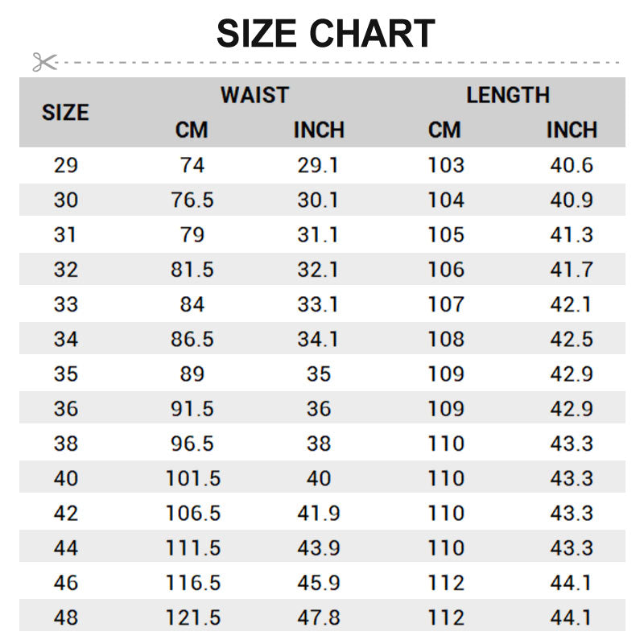
Task: Click the 41.9 waist inch value
Action: pos(318,513)
